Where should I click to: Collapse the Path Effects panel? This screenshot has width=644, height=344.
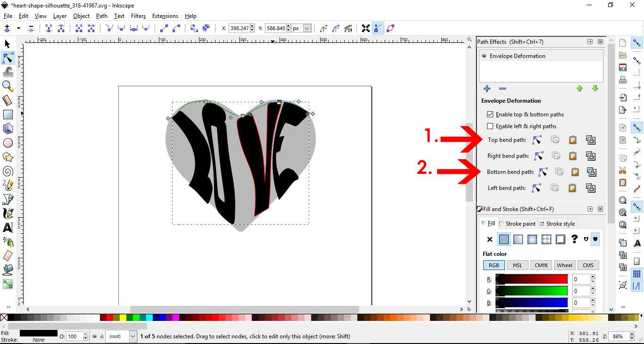point(589,41)
